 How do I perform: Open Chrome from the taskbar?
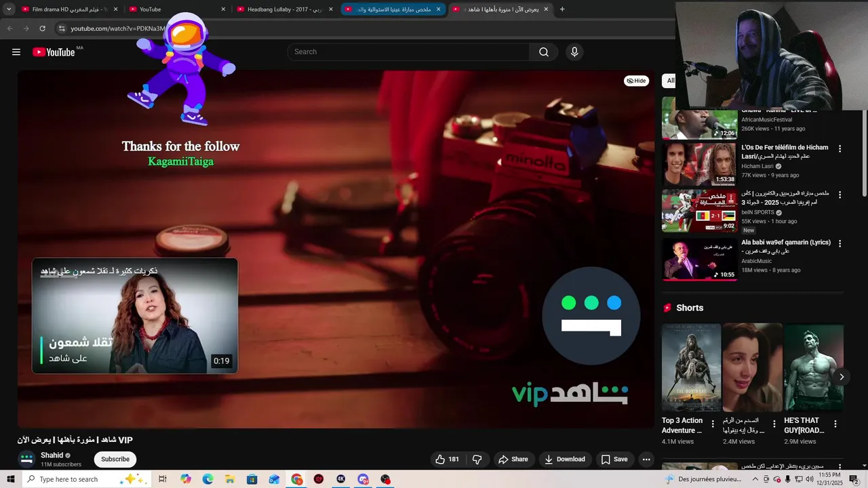pyautogui.click(x=297, y=479)
